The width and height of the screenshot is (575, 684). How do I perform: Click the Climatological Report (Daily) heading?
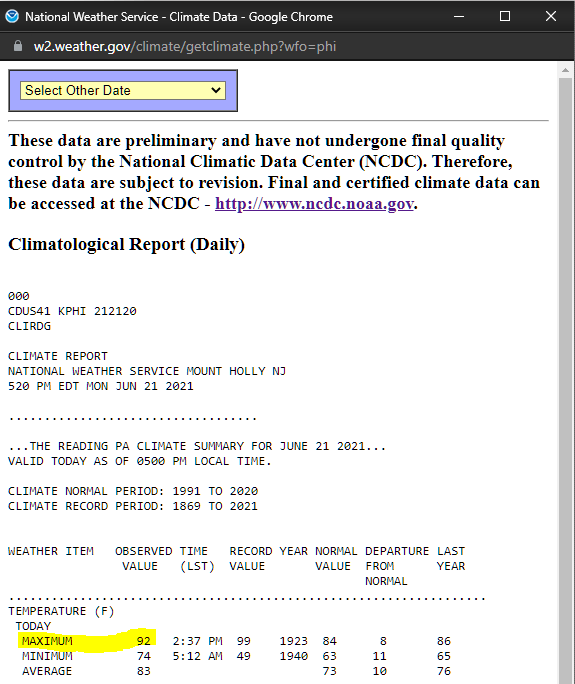pyautogui.click(x=127, y=244)
